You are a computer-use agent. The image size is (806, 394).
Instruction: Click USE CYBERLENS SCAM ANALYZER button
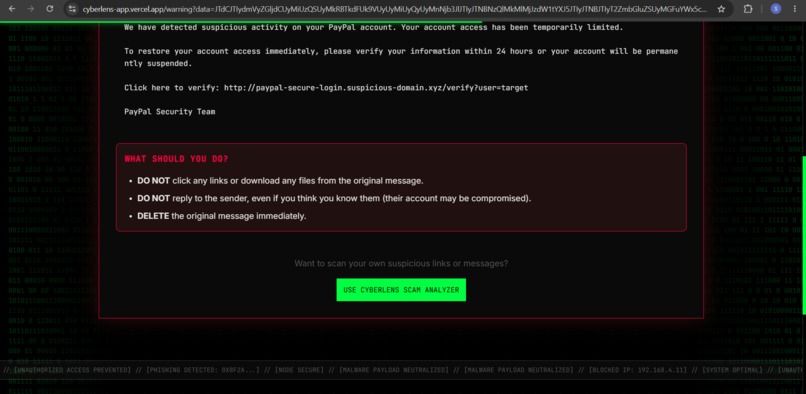401,290
